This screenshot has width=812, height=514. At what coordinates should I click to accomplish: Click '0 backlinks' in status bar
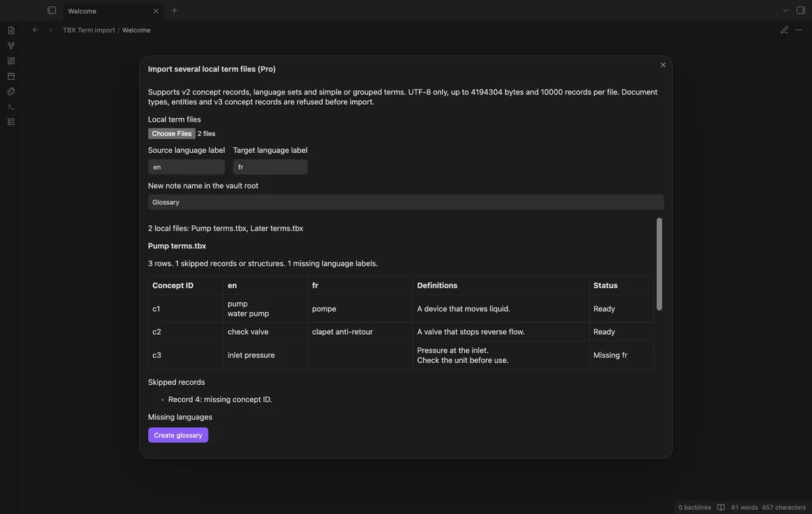695,507
